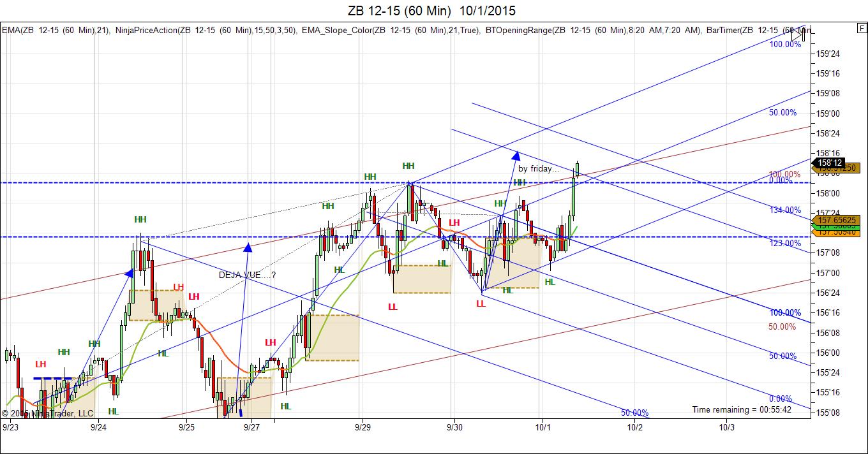Screen dimensions: 868x454
Task: Click the 9/27 date on the time axis
Action: click(252, 427)
